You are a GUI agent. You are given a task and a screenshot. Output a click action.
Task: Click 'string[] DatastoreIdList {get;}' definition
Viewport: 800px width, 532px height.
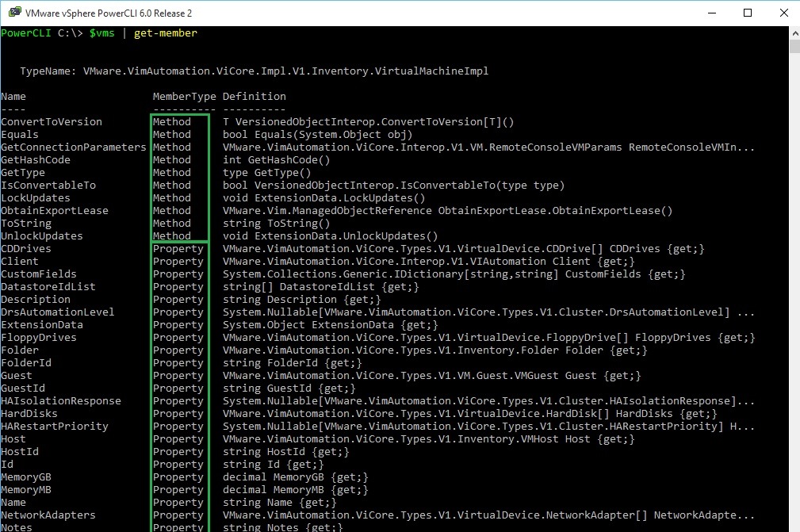[321, 287]
